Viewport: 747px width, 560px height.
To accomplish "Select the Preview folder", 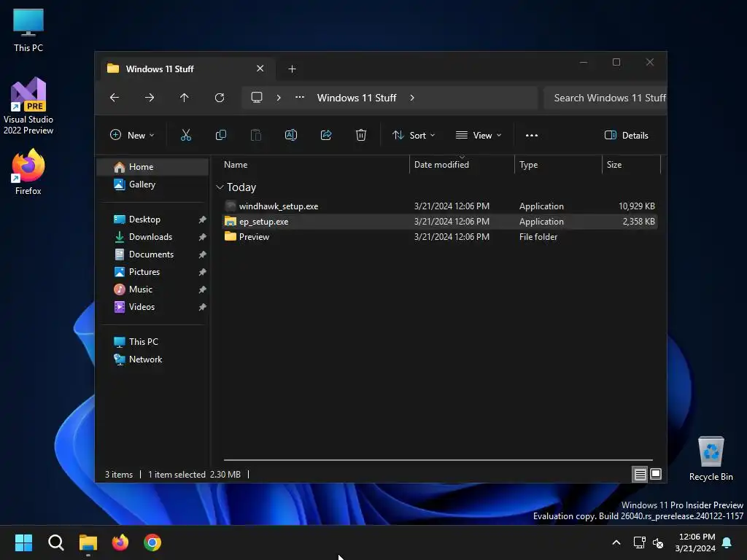I will click(x=440, y=237).
